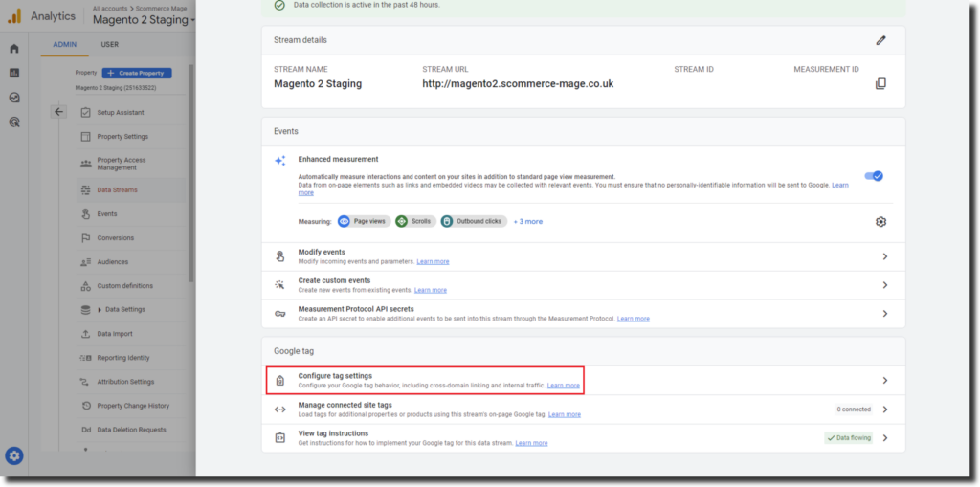Click the '+ 3 more' measuring link
This screenshot has height=487, width=980.
(x=527, y=222)
